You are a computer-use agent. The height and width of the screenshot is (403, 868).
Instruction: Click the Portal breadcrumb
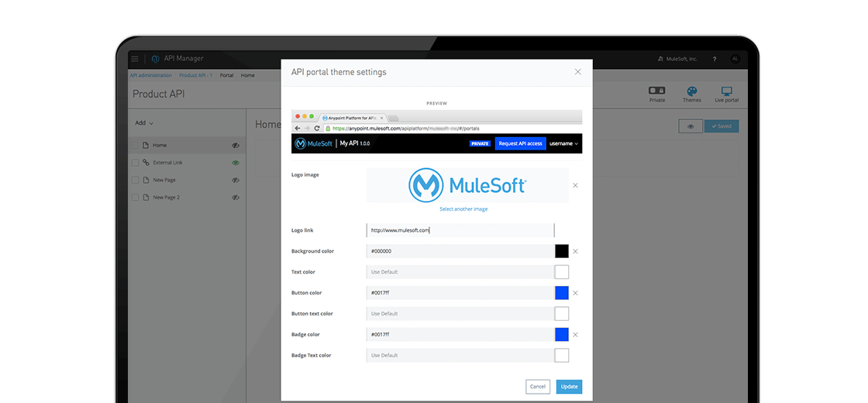[x=226, y=75]
